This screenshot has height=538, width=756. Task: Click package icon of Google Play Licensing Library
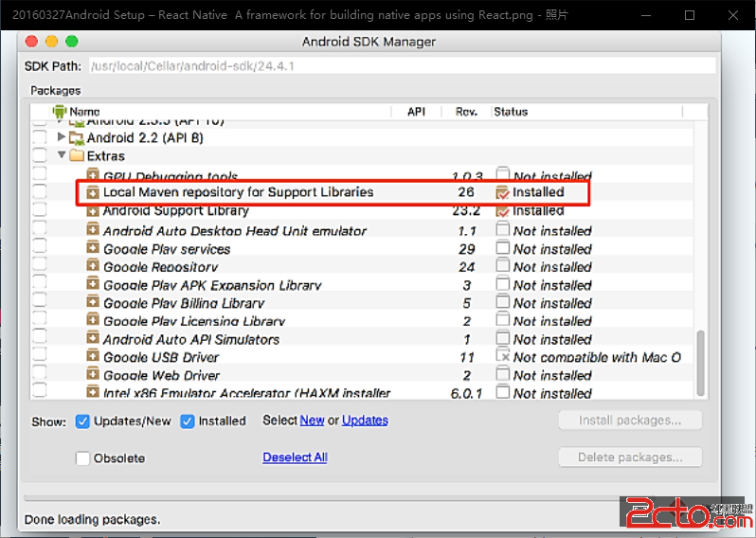(93, 319)
